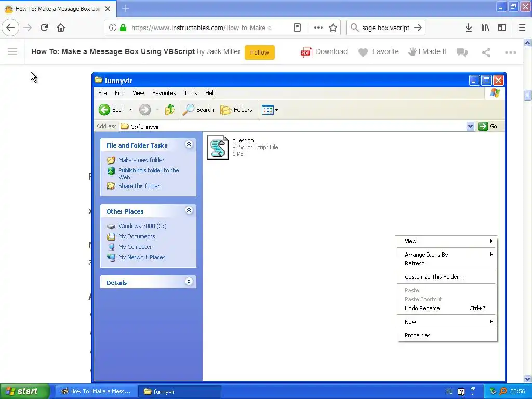The image size is (532, 399).
Task: Choose Customize This Folder from menu
Action: click(x=446, y=277)
